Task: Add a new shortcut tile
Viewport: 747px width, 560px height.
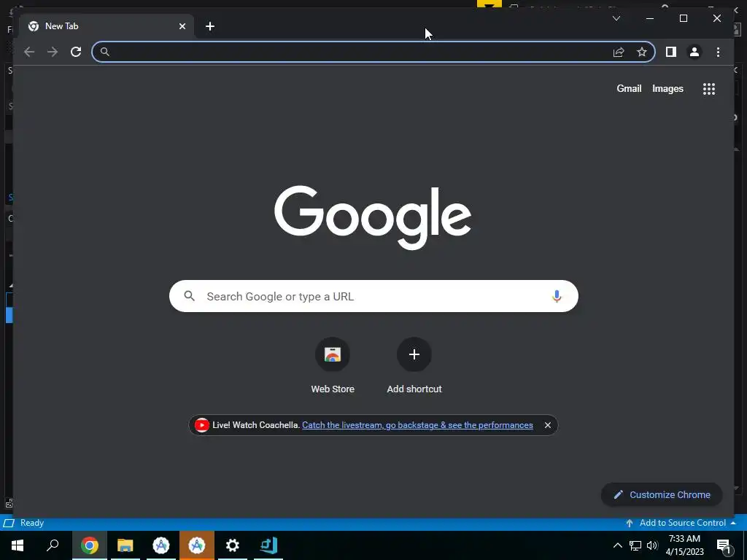Action: 414,366
